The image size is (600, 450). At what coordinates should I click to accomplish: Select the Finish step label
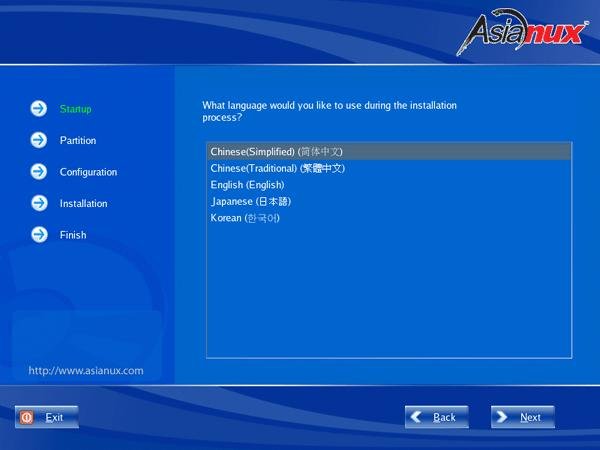point(73,235)
